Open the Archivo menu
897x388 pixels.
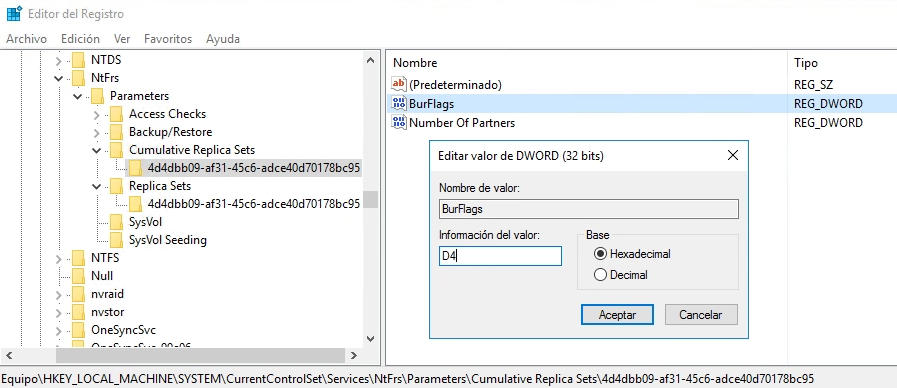click(26, 39)
